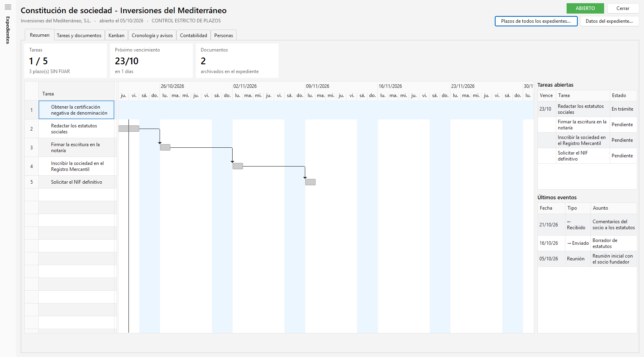This screenshot has width=644, height=357.
Task: Open the Cronología y avisos tab
Action: pyautogui.click(x=152, y=36)
